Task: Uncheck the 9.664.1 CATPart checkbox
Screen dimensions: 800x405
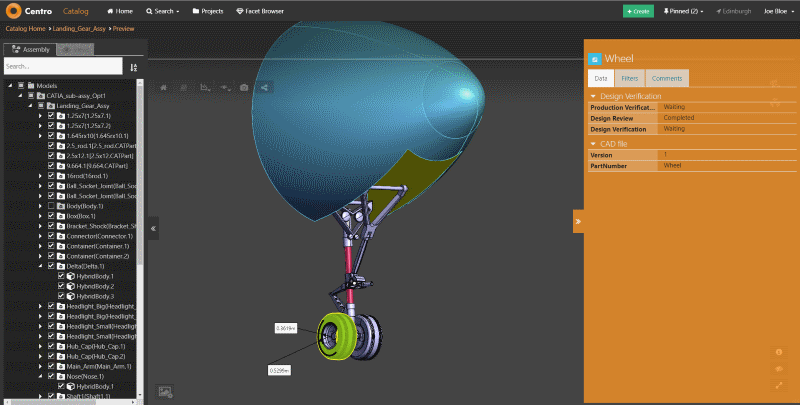Action: point(51,166)
